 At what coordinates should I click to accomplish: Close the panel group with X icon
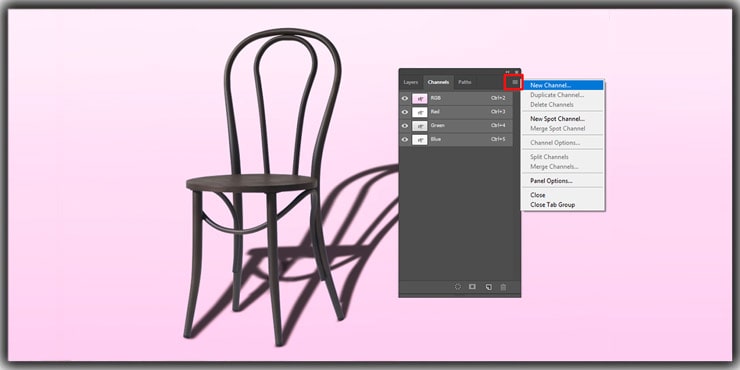coord(516,72)
